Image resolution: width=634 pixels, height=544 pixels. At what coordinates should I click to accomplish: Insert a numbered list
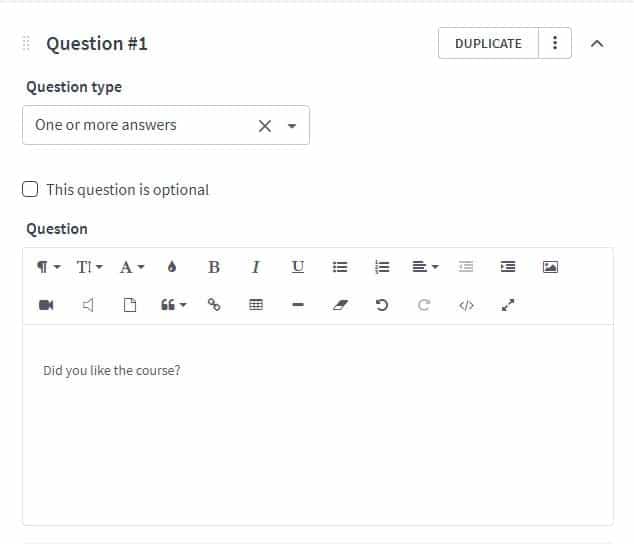coord(382,267)
